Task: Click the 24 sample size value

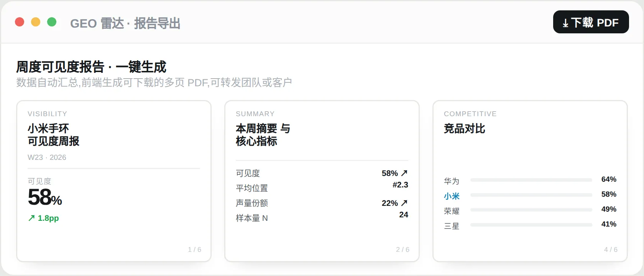Action: [x=404, y=215]
